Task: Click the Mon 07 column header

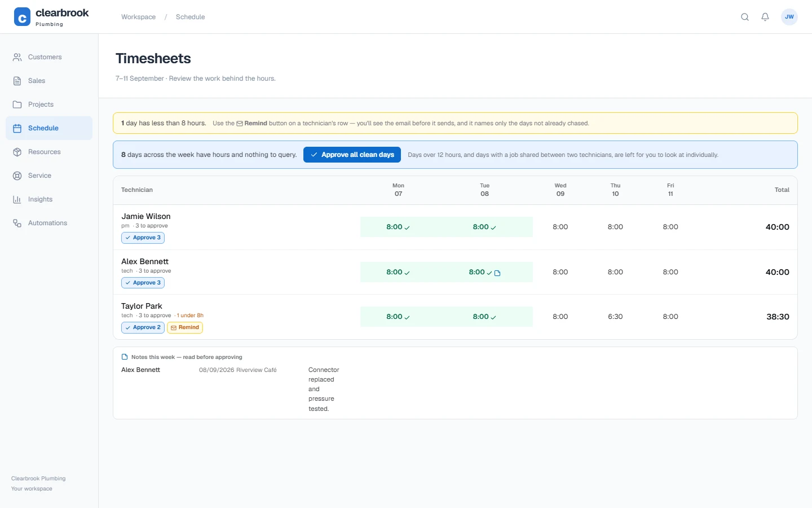Action: click(x=398, y=190)
